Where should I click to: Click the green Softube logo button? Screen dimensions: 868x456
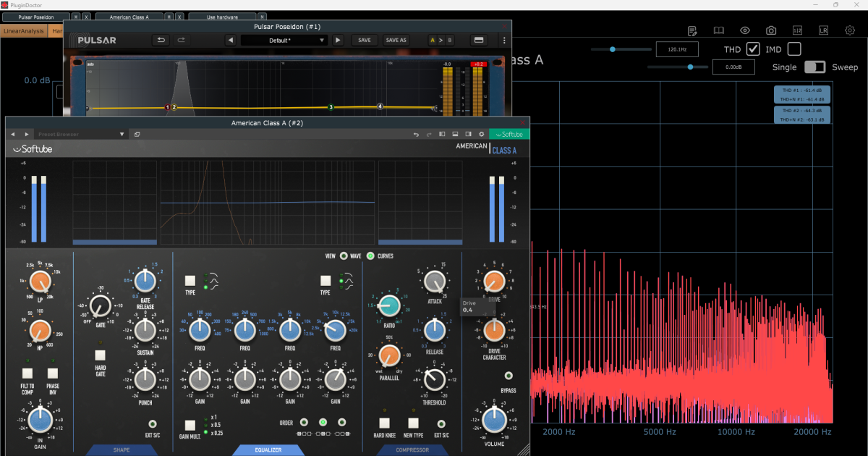(510, 134)
